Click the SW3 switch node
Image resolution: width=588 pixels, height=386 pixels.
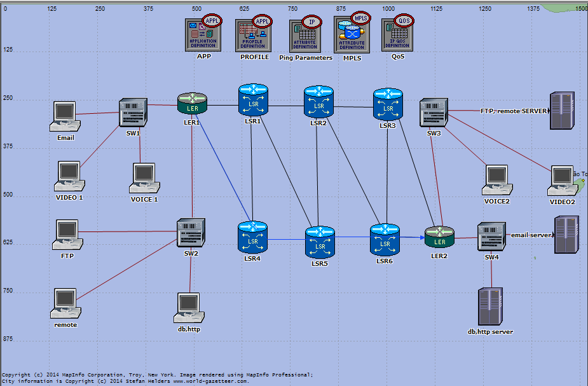[x=434, y=113]
